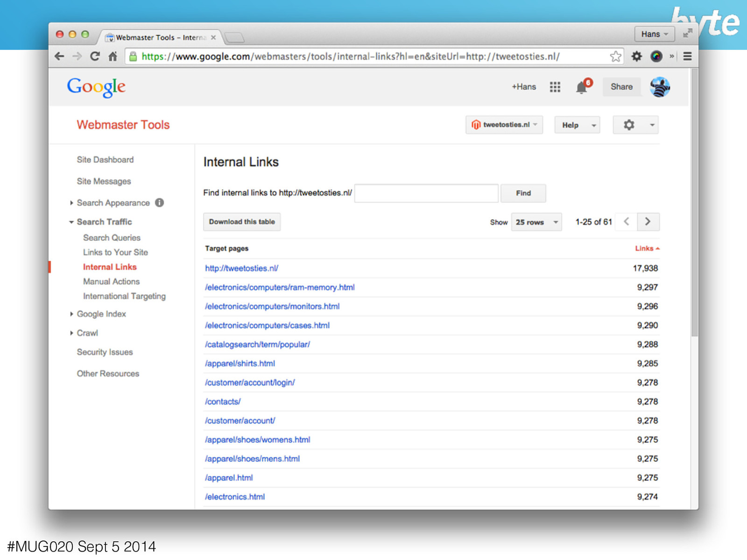The width and height of the screenshot is (747, 560).
Task: Close the Webmaster Tools browser tab
Action: 213,37
